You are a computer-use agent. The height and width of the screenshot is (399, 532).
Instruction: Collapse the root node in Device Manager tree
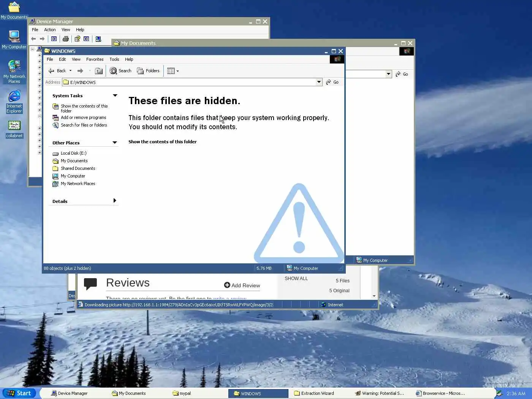point(33,49)
